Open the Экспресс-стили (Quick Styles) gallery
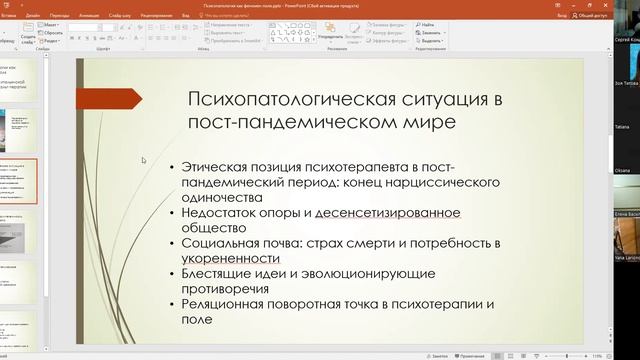The width and height of the screenshot is (640, 360). [x=354, y=33]
